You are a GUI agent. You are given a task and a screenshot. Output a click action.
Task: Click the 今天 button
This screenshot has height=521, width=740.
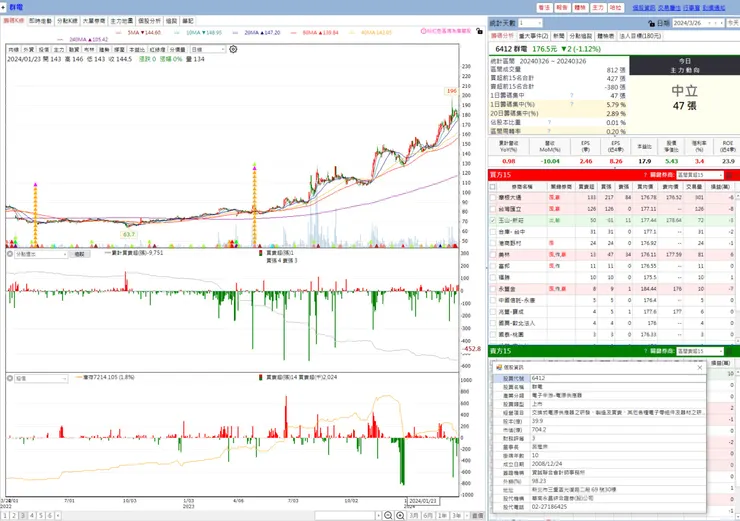coord(733,23)
